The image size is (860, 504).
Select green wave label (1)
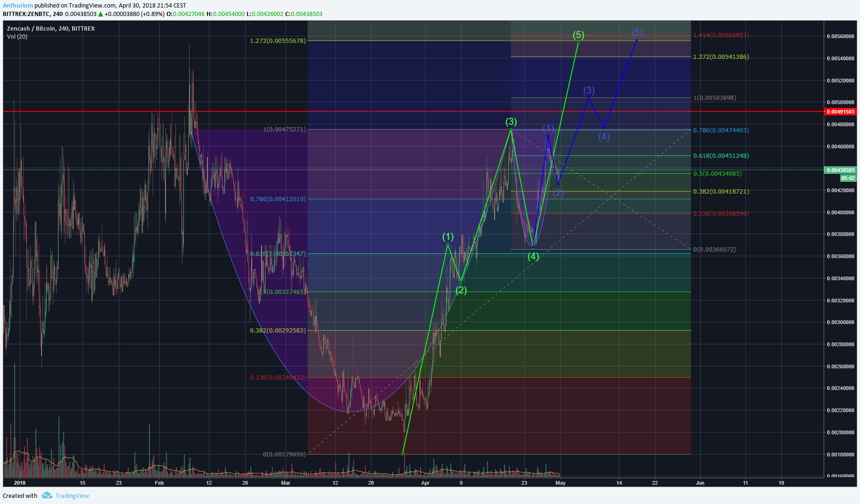pos(448,236)
